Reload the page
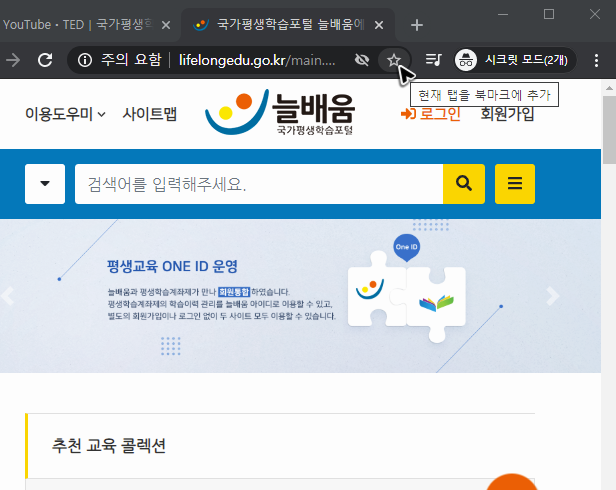Screen dimensions: 616x490 [45, 60]
